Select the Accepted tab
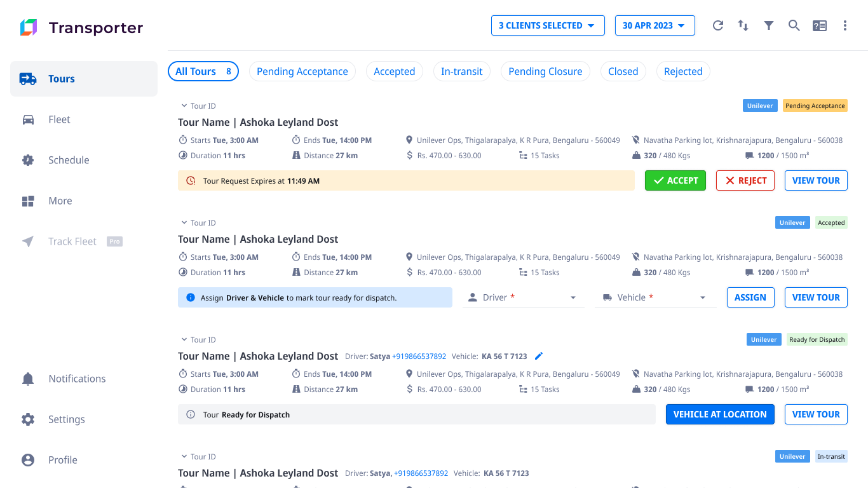 click(x=395, y=71)
